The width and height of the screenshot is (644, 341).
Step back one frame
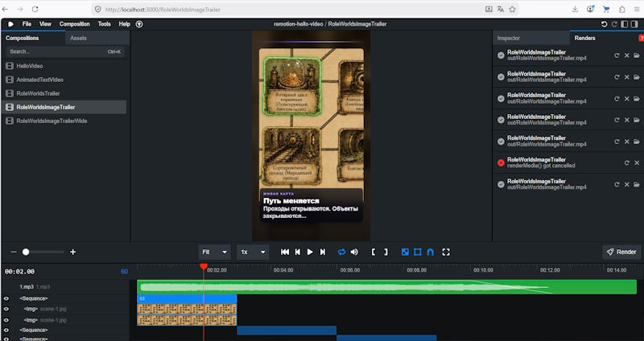(x=298, y=252)
